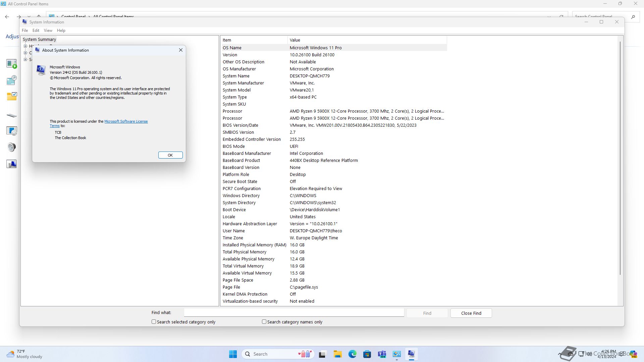Click the Value column header
This screenshot has width=644, height=362.
point(367,40)
